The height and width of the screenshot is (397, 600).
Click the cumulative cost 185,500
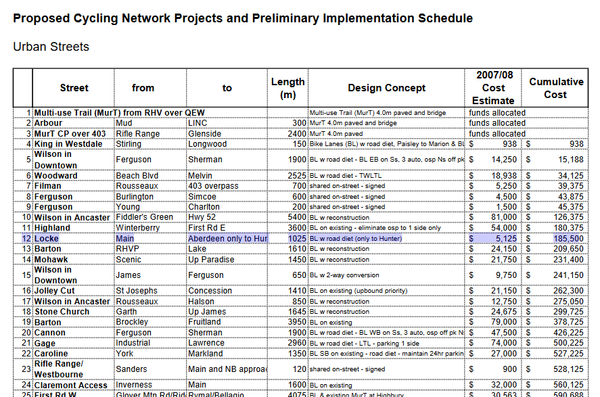pyautogui.click(x=555, y=239)
